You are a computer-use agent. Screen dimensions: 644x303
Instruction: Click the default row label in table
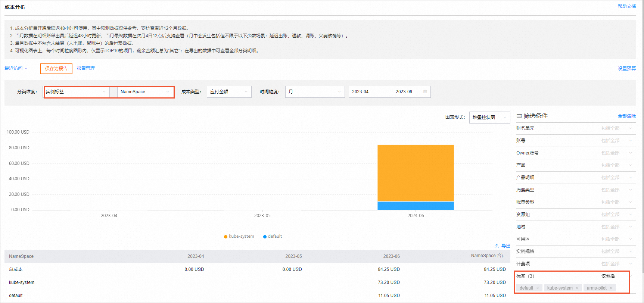point(16,296)
